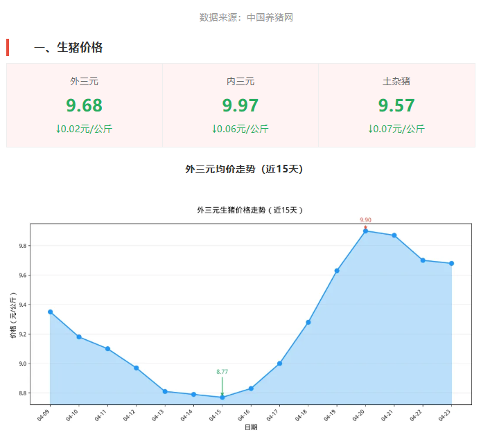Click the 8.77 low annotation label
481x448 pixels.
click(222, 372)
